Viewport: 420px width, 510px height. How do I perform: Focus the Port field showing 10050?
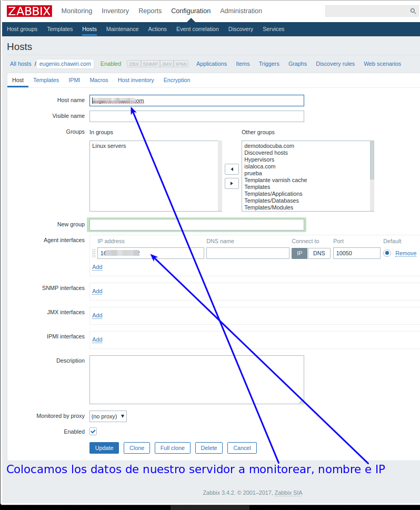pyautogui.click(x=356, y=253)
